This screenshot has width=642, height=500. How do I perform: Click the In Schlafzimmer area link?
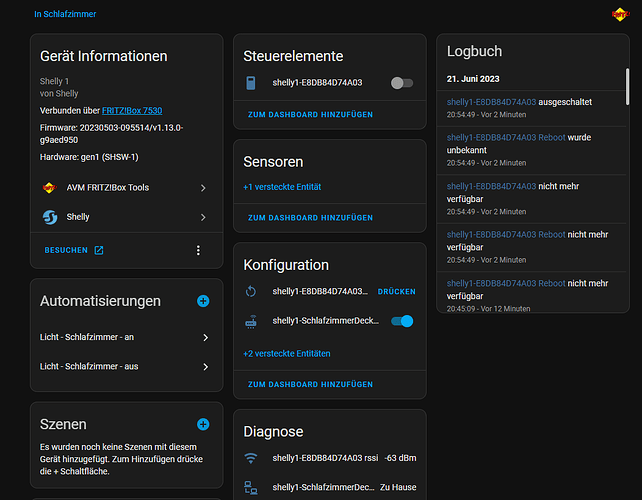[x=65, y=15]
